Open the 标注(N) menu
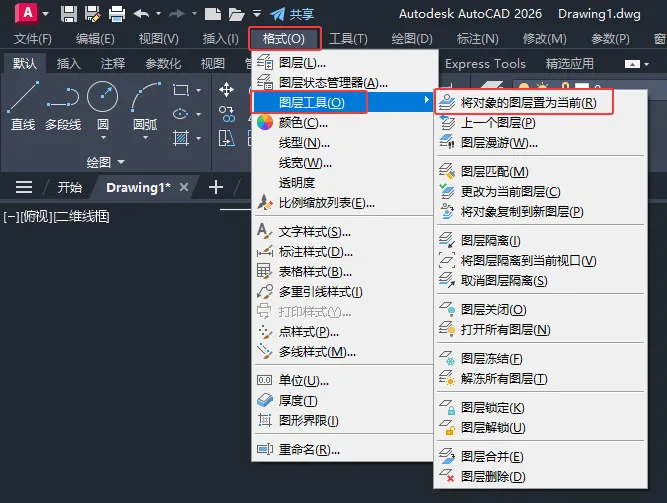This screenshot has width=667, height=503. point(477,39)
